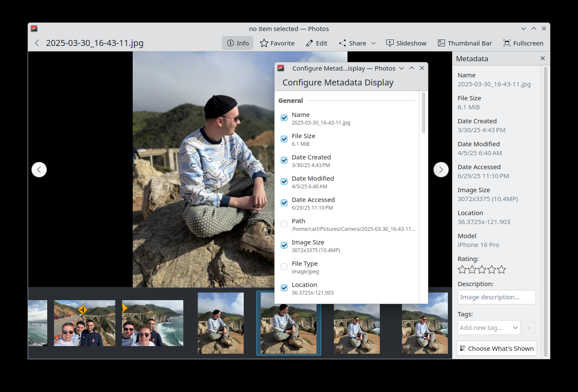The image size is (578, 392).
Task: Click the Photos app icon in dialog title bar
Action: (281, 68)
